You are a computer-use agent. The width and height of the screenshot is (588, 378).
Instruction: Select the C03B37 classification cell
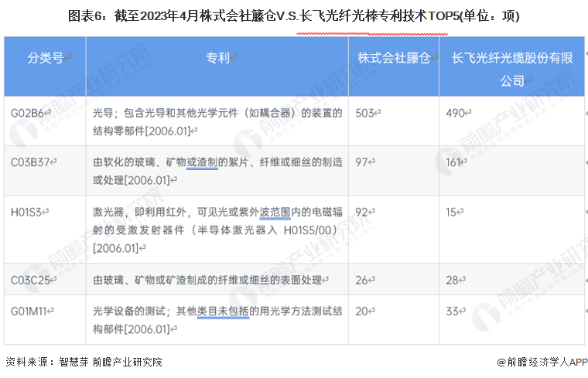point(32,163)
